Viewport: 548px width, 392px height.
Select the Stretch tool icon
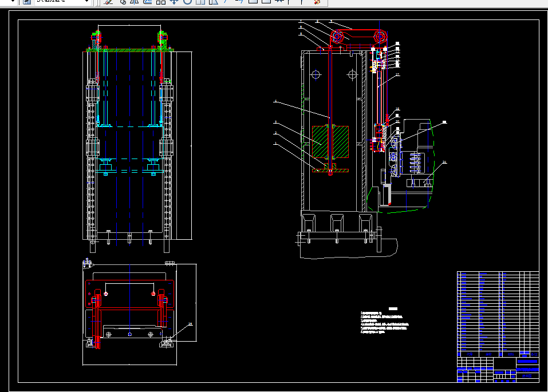click(x=213, y=1)
